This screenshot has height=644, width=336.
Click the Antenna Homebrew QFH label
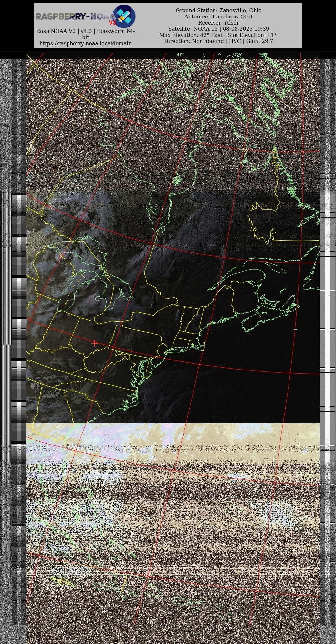pos(218,16)
